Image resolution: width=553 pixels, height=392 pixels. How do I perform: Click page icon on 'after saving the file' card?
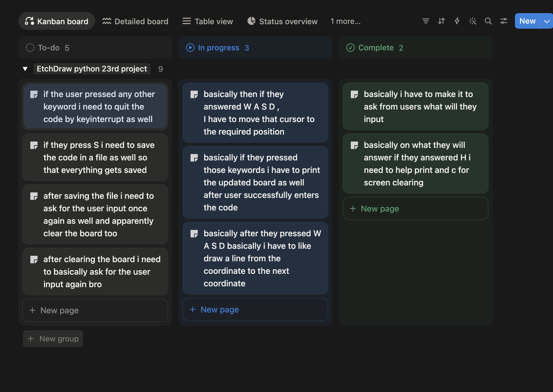[34, 196]
